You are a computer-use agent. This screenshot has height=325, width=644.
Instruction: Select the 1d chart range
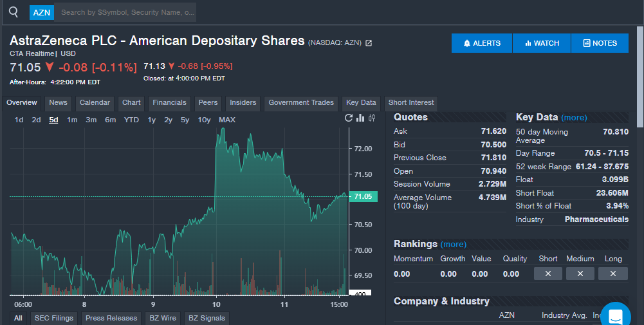(19, 120)
